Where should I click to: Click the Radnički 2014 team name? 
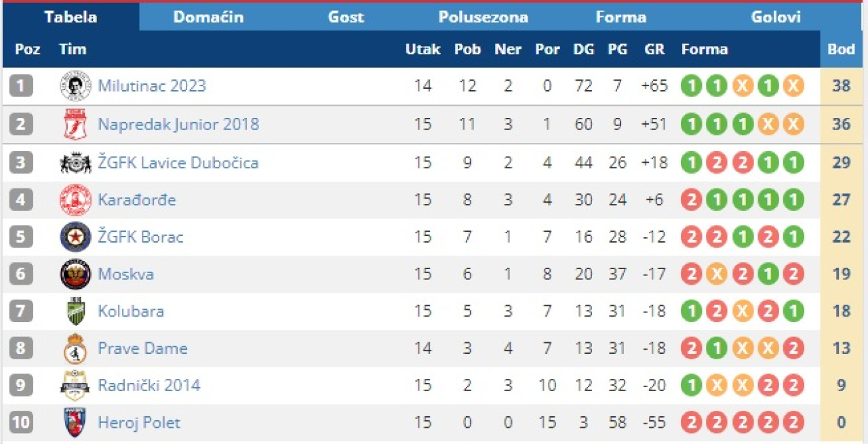click(x=149, y=385)
